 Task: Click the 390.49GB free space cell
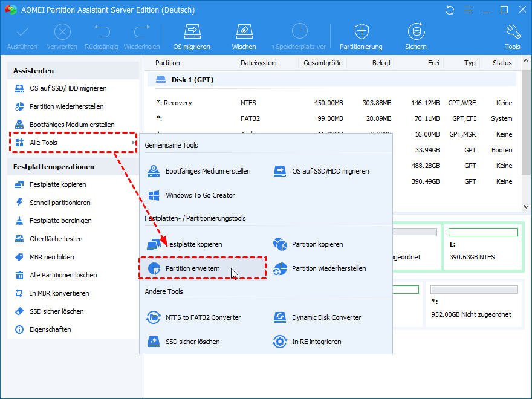pos(426,181)
